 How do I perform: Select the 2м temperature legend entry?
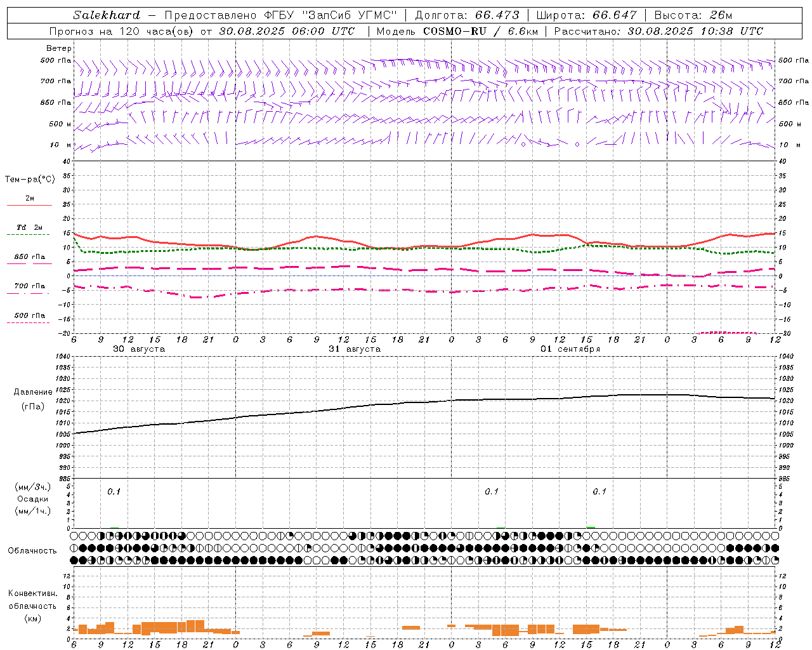click(30, 199)
